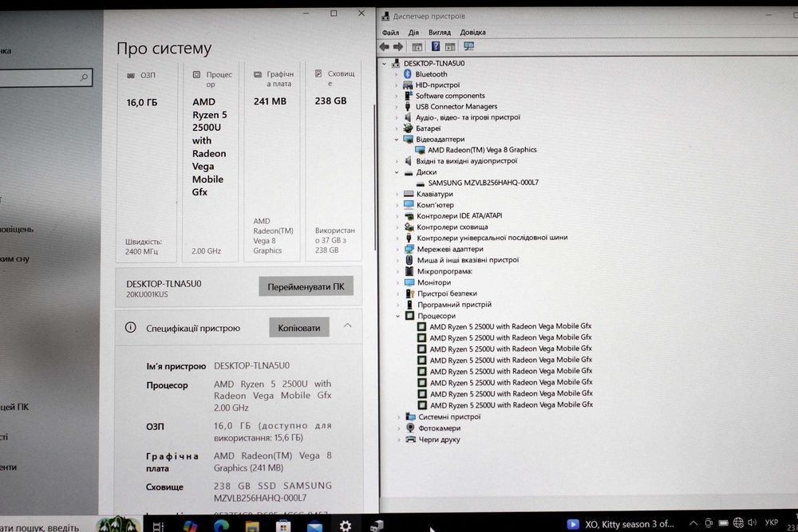Collapse Специфікації пристрою section chevron

348,326
